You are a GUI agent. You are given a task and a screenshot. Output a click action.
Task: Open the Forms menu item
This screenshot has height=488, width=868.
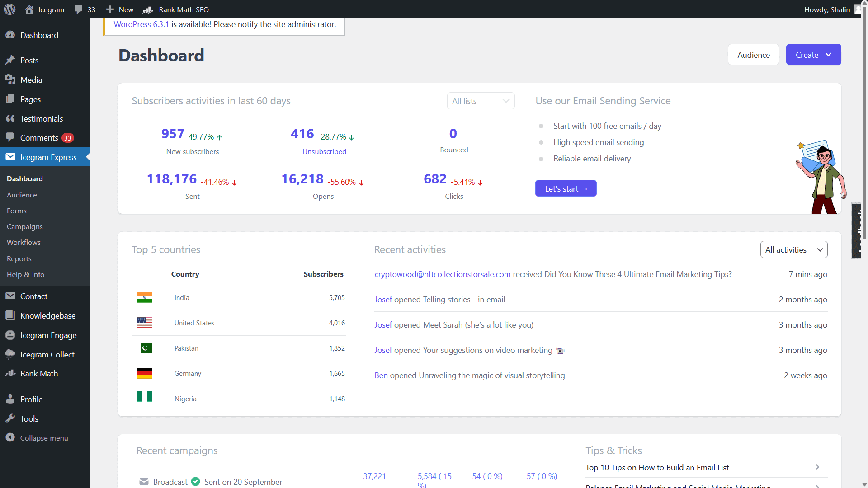click(x=16, y=210)
